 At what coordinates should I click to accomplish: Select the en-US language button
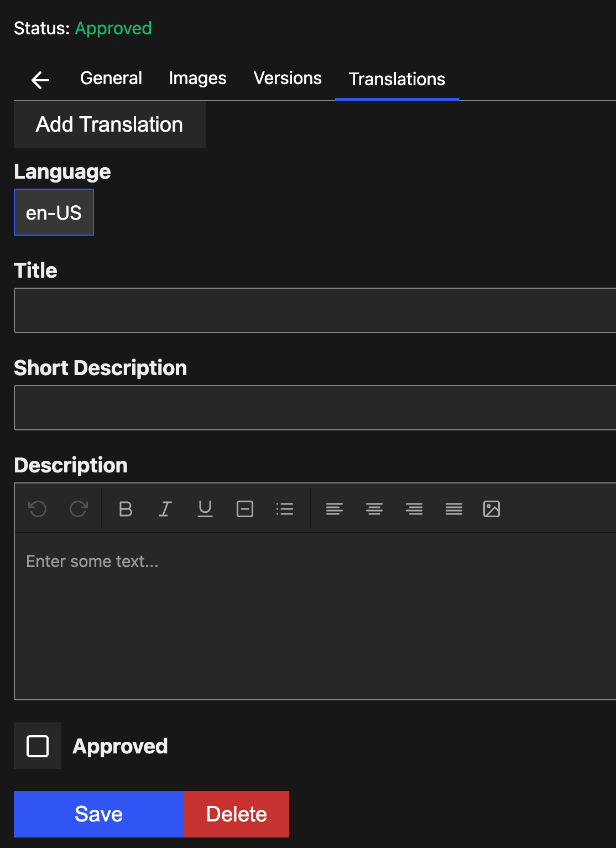point(54,212)
